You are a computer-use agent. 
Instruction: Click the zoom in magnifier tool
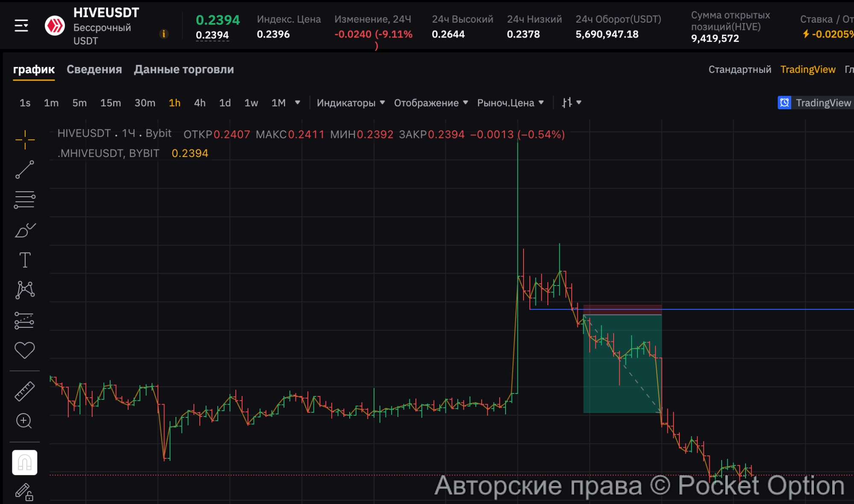pos(24,421)
